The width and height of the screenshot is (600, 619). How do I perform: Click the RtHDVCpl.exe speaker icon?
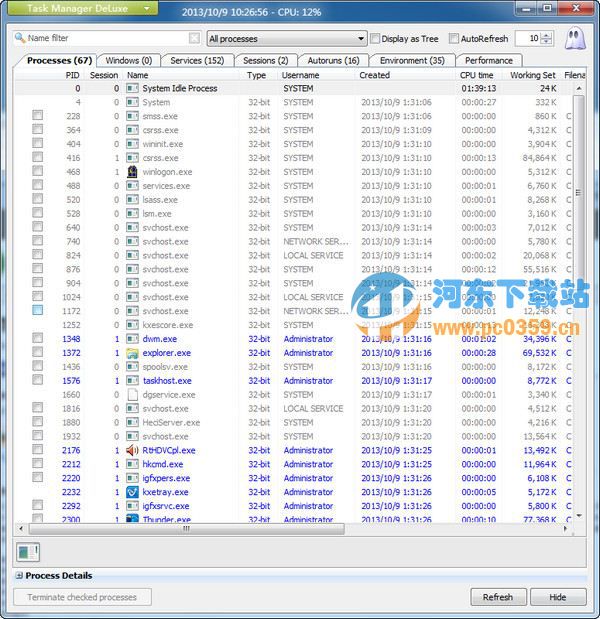click(x=132, y=450)
